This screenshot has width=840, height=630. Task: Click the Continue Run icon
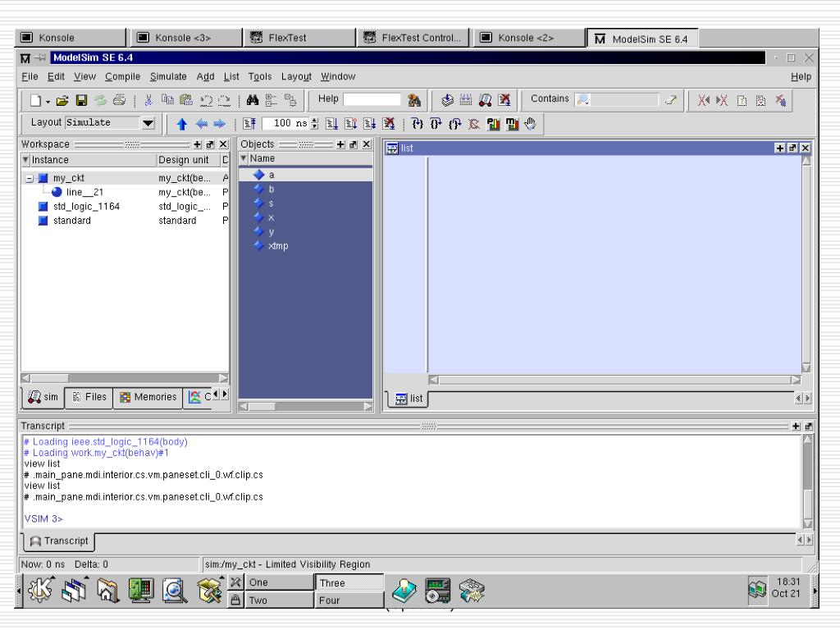350,125
